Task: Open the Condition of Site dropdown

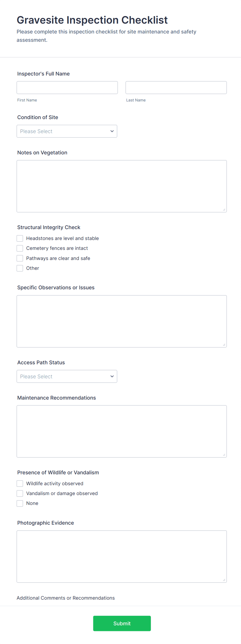Action: [x=67, y=131]
